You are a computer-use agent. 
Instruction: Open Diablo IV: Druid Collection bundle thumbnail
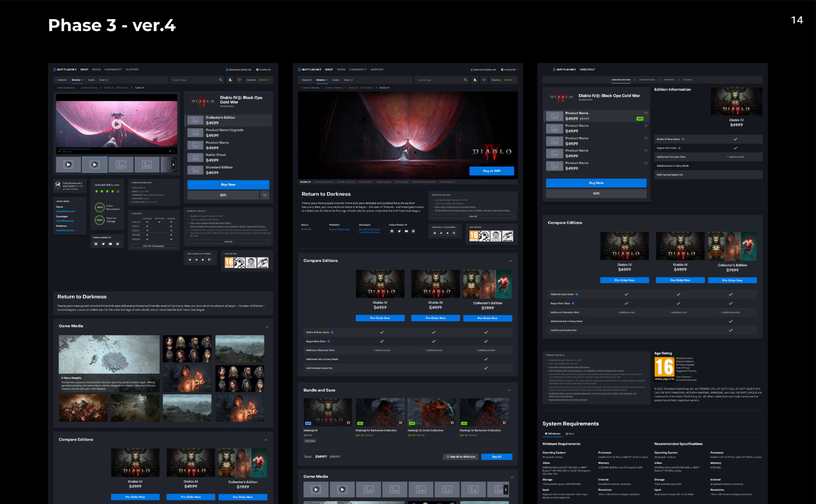point(432,412)
